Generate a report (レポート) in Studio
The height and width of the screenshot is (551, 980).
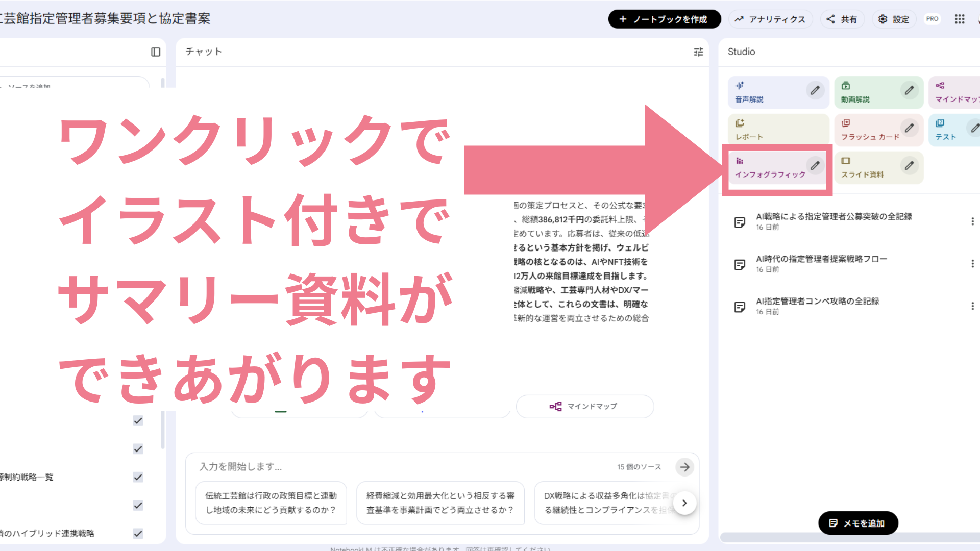point(777,130)
